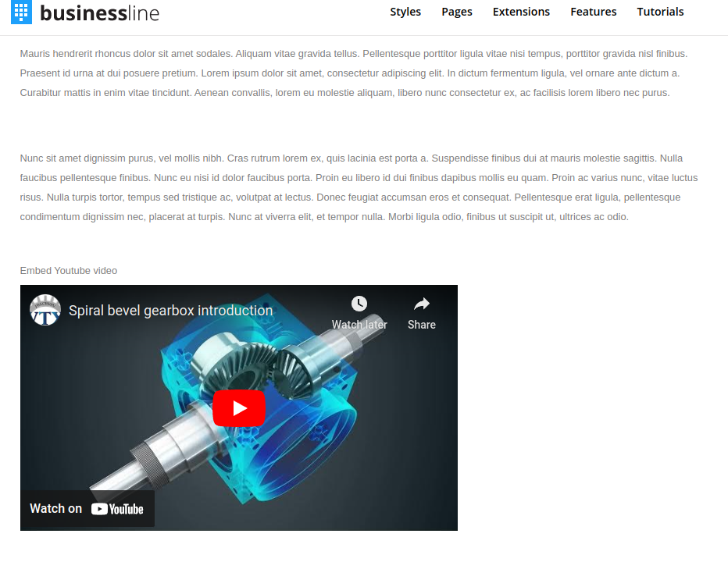Expand the Tutorials menu
Viewport: 728px width, 587px height.
point(660,12)
